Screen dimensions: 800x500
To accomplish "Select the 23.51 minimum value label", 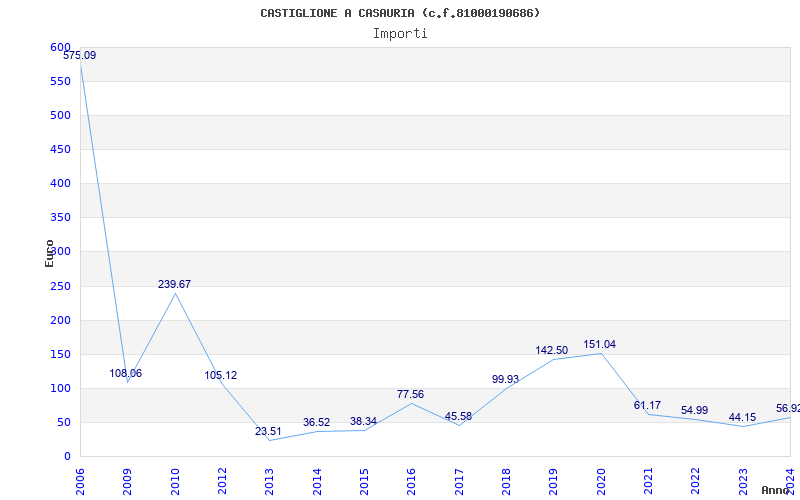I will [x=268, y=431].
